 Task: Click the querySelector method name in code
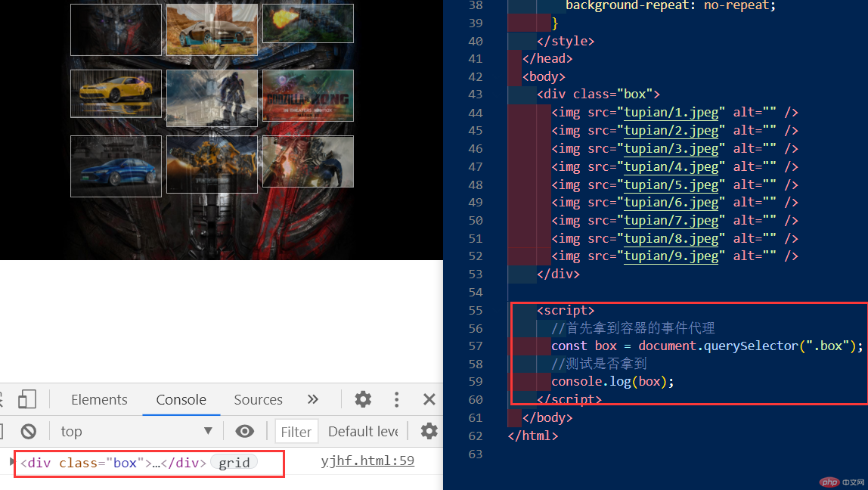point(752,346)
